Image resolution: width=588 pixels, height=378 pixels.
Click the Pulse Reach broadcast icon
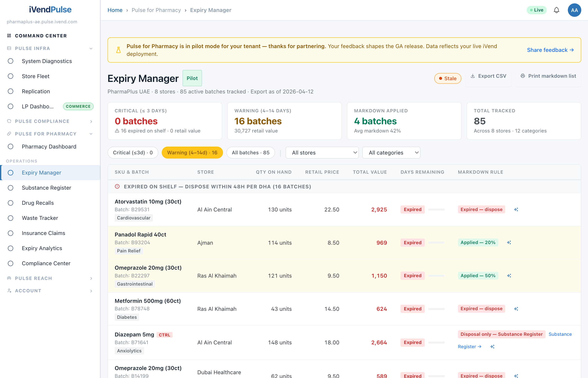tap(9, 278)
